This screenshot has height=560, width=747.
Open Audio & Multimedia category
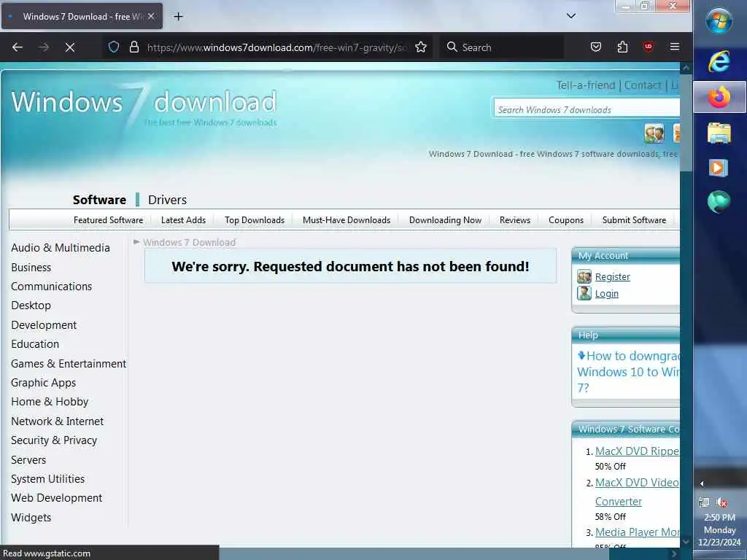click(x=61, y=248)
